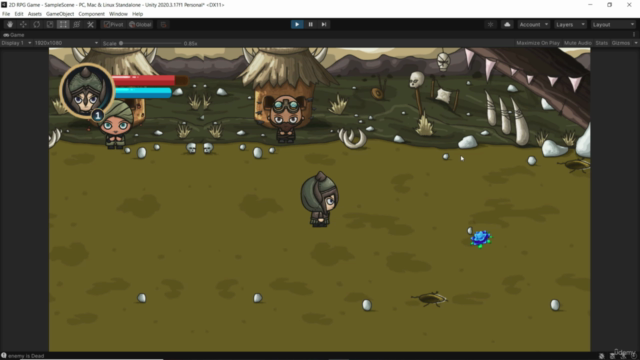Click the level 1 badge
Image resolution: width=640 pixels, height=360 pixels.
(x=98, y=116)
